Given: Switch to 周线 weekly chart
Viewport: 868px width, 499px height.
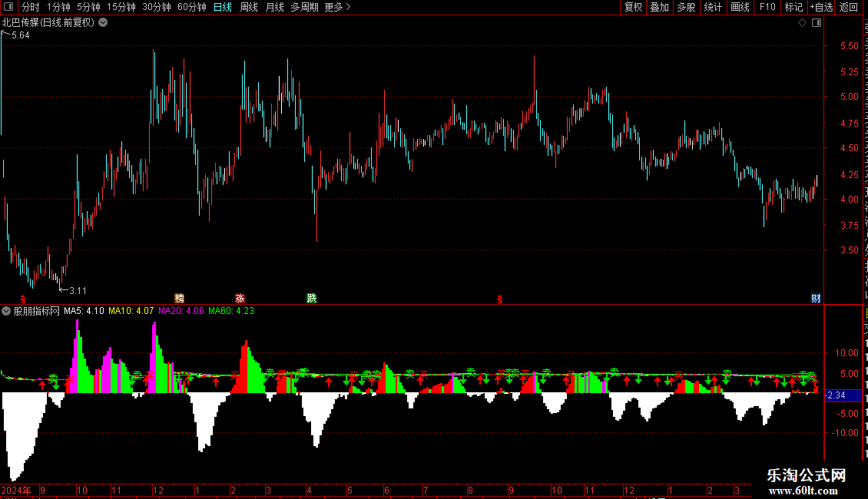Looking at the screenshot, I should (x=249, y=7).
